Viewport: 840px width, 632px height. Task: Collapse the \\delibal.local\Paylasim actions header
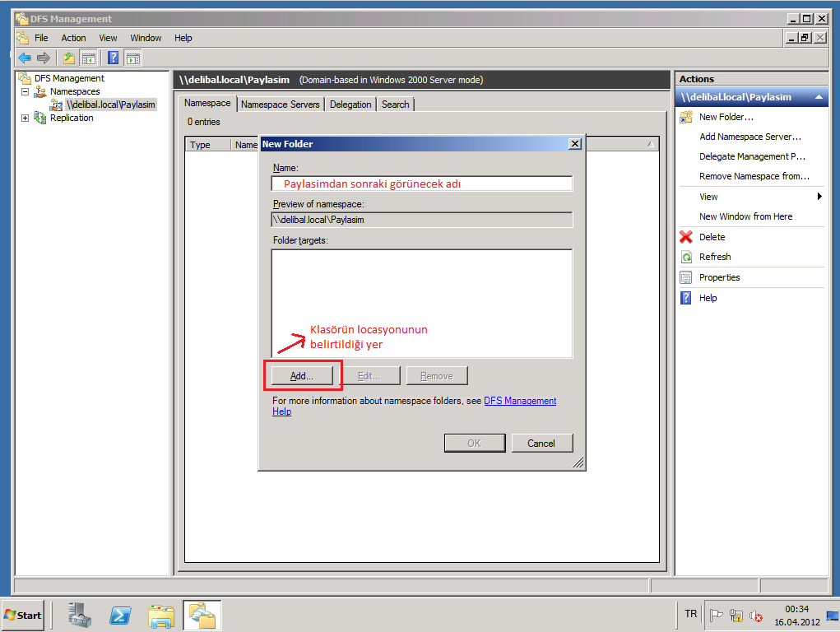819,97
